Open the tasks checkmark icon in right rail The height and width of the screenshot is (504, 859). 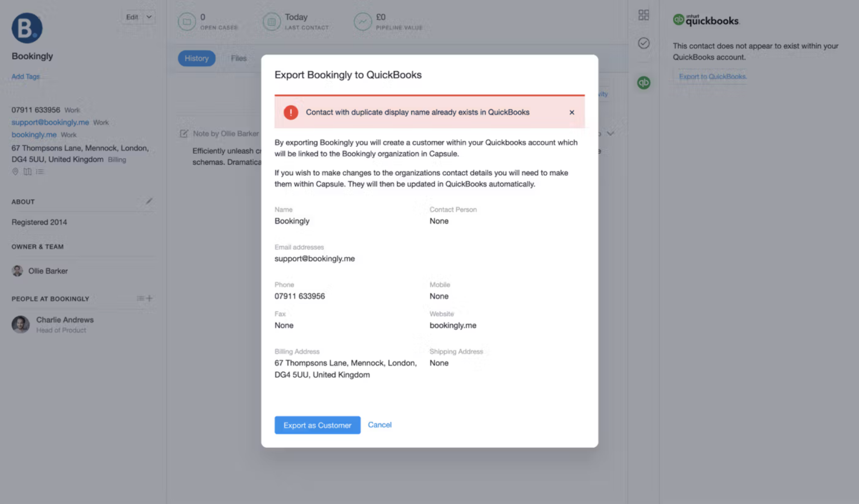pos(644,43)
